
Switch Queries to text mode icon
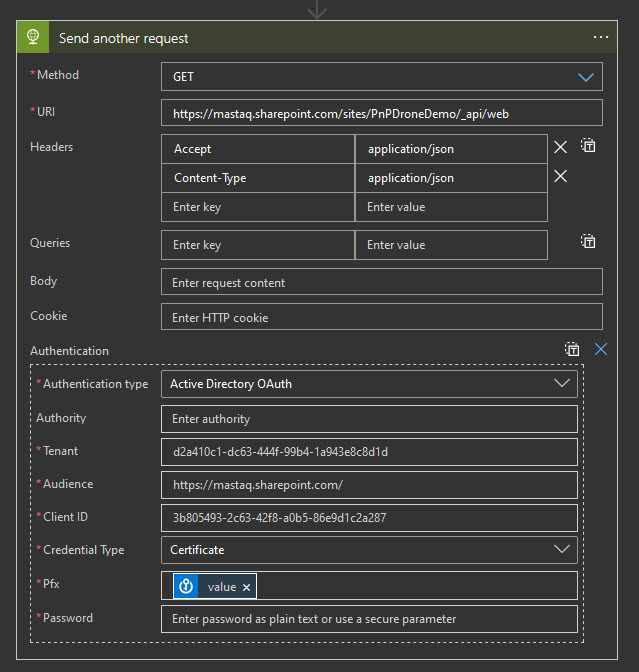point(589,241)
